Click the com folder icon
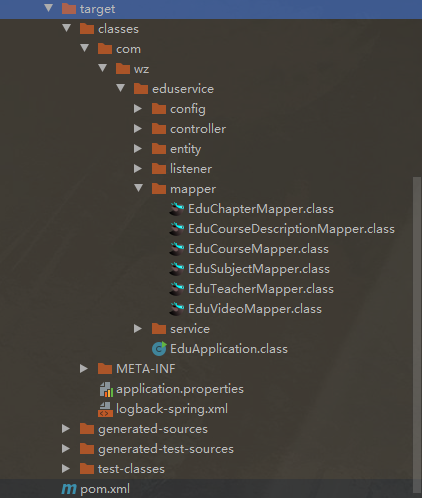This screenshot has width=422, height=498. (105, 48)
